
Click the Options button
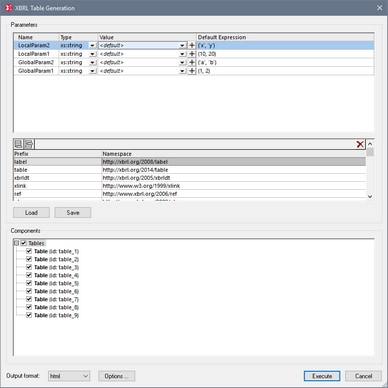pos(116,376)
